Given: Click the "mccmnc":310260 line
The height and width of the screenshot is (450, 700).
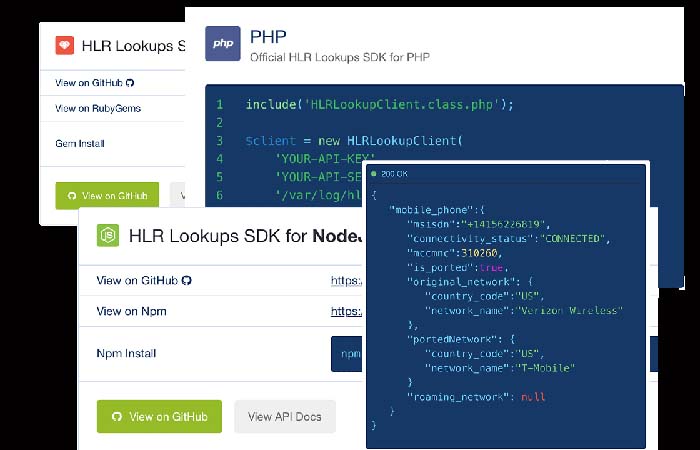Looking at the screenshot, I should [454, 253].
